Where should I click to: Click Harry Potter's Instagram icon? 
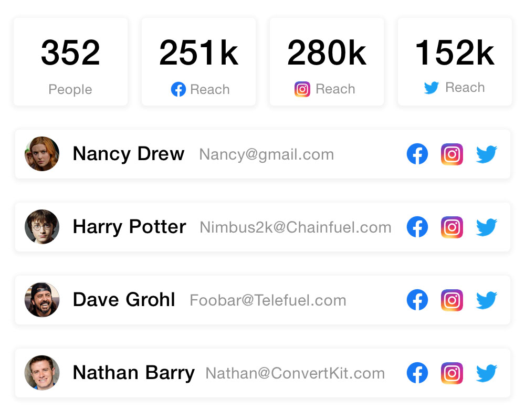click(x=451, y=227)
